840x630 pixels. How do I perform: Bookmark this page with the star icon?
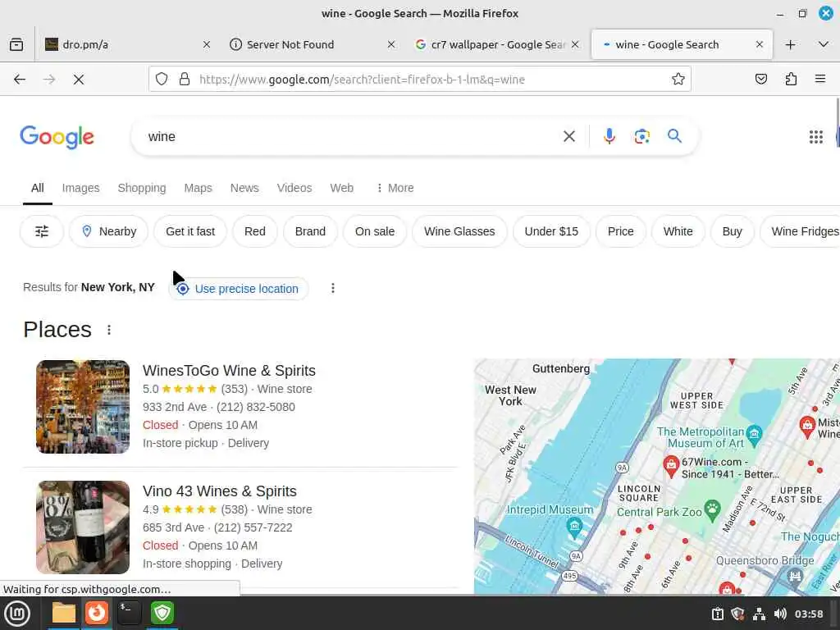pos(678,80)
